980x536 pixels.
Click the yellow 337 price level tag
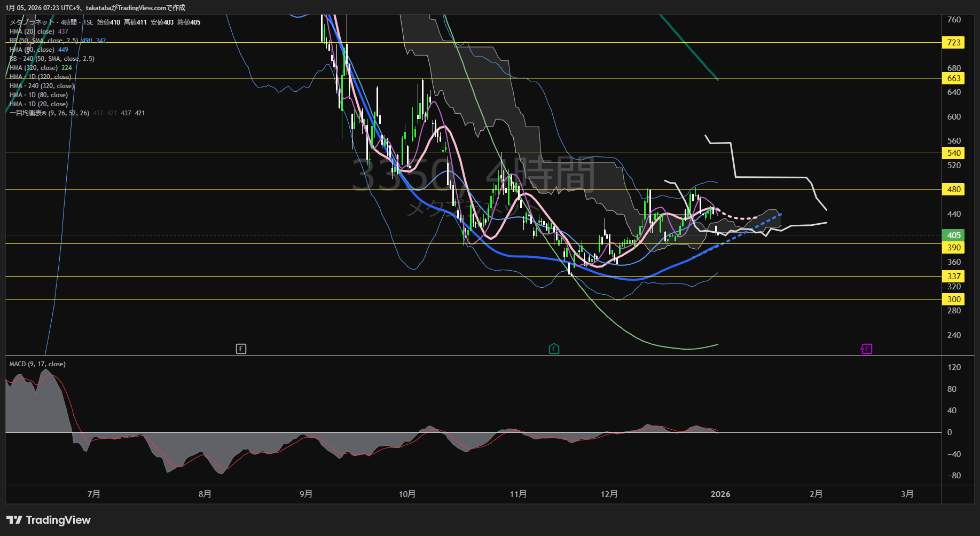point(953,277)
